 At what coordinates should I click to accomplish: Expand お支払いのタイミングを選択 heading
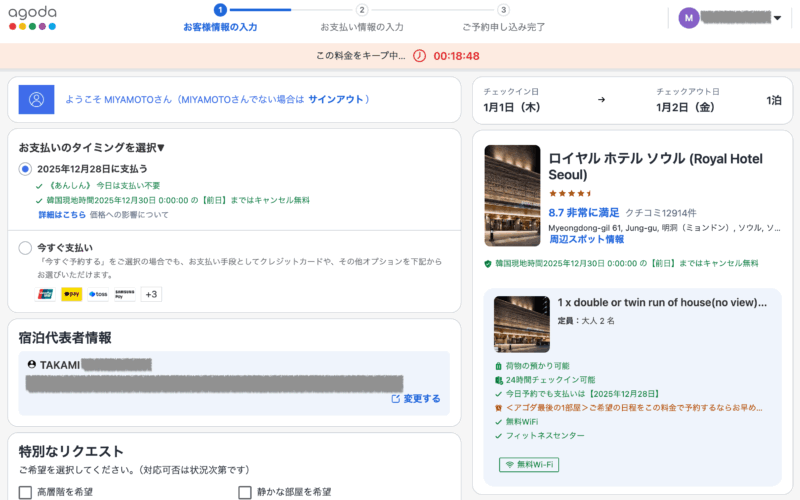(92, 147)
